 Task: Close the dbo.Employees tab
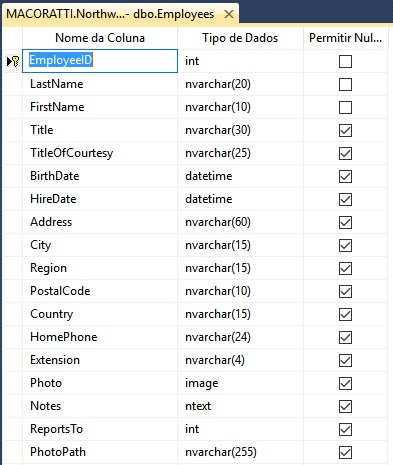coord(229,14)
